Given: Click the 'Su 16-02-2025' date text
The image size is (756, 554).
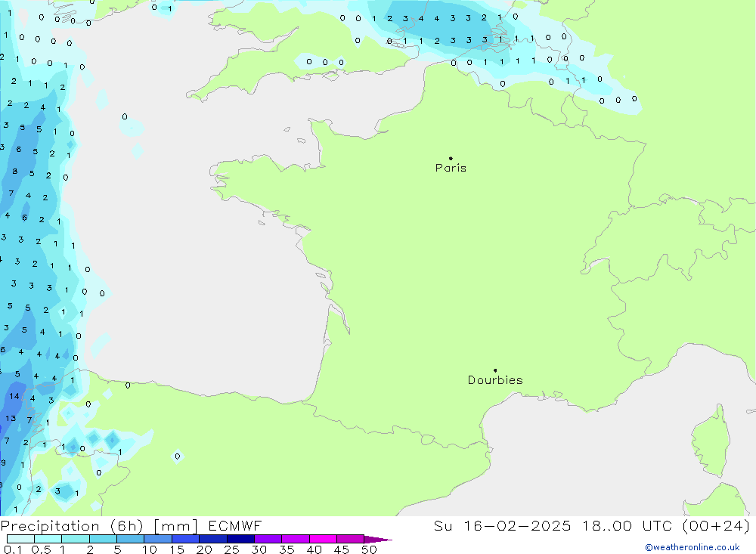Looking at the screenshot, I should tap(502, 526).
